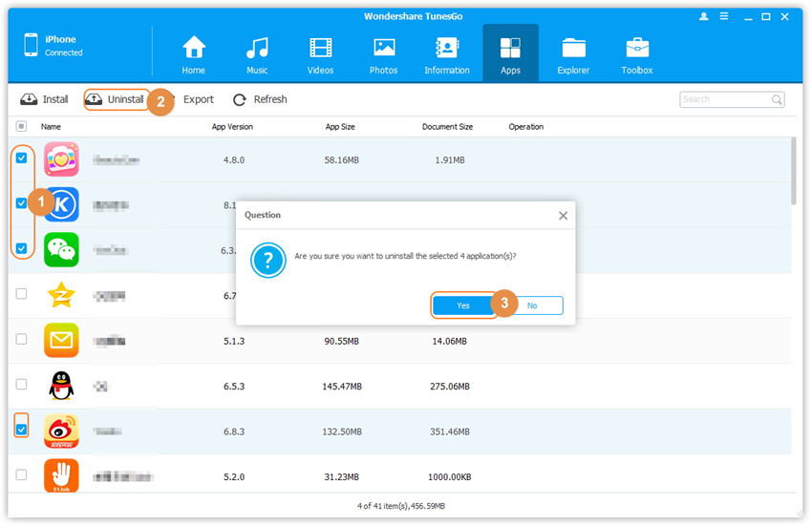Sort list by App Size column
This screenshot has width=812, height=526.
[340, 126]
